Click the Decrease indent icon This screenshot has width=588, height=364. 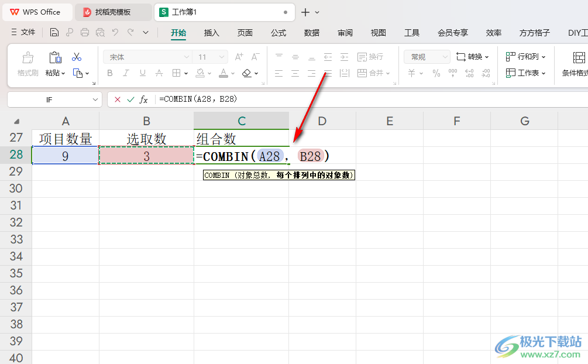(328, 57)
